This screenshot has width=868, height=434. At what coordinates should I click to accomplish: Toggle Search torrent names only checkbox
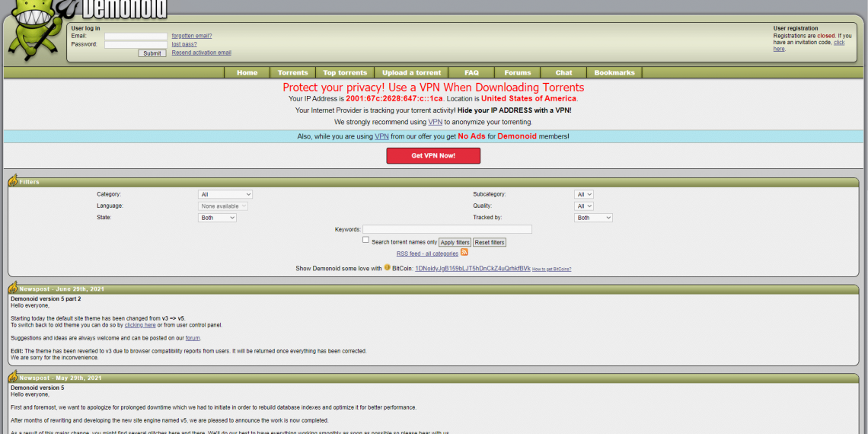coord(366,241)
